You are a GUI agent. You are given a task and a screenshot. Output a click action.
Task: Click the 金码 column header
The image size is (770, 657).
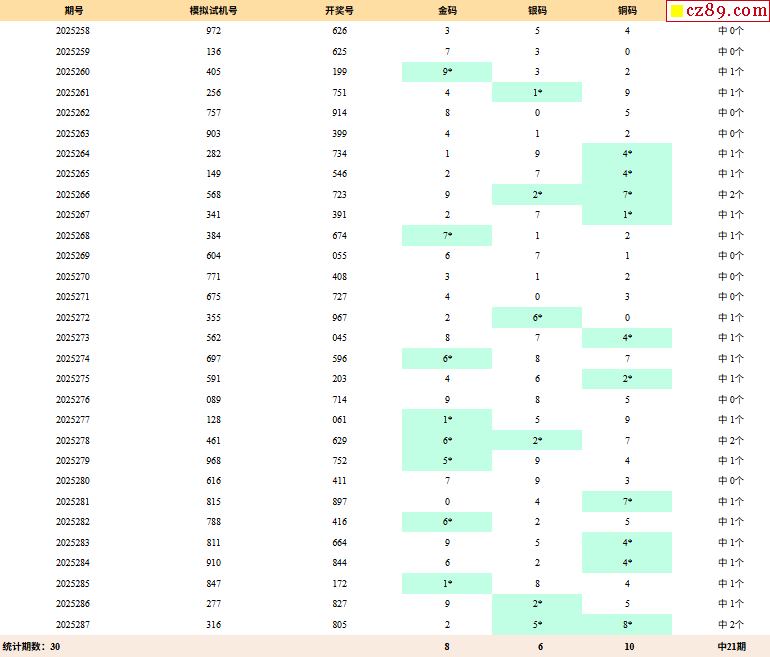tap(447, 10)
